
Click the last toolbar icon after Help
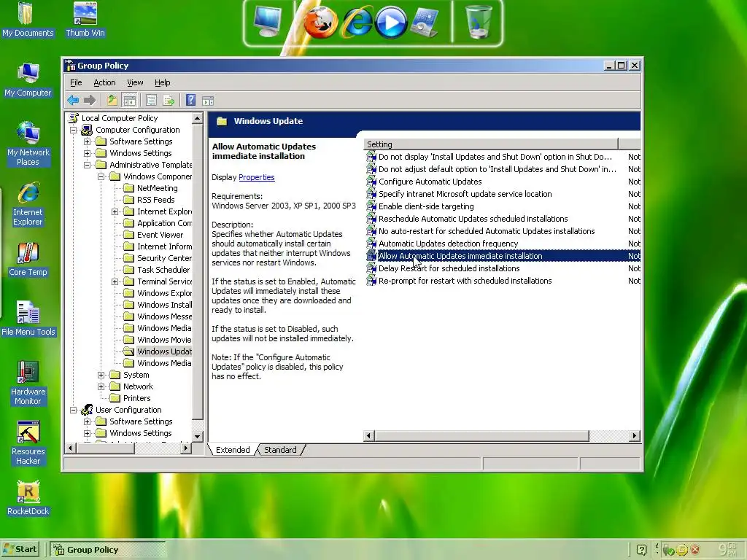tap(208, 100)
